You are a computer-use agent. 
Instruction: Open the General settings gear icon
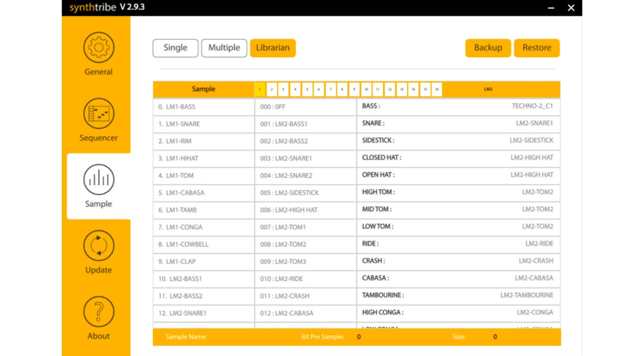tap(99, 47)
